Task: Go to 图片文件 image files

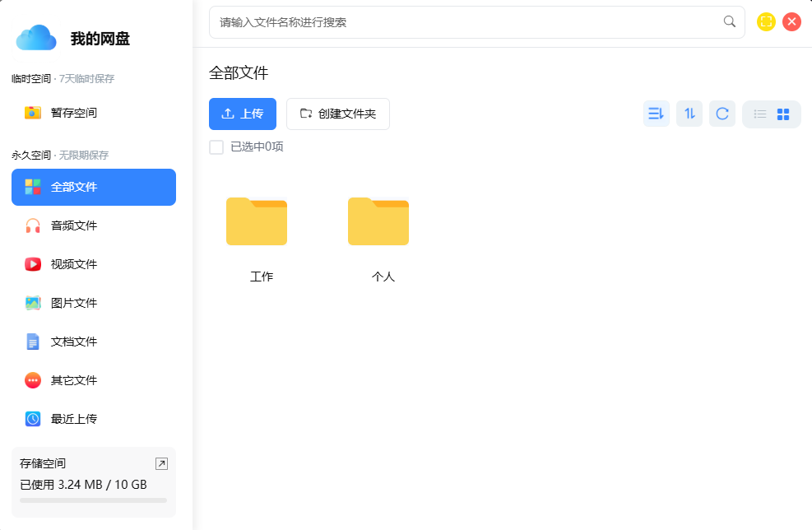Action: (73, 303)
